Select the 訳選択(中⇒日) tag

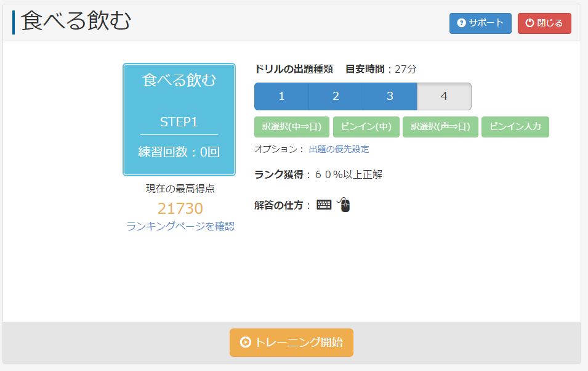pos(292,127)
